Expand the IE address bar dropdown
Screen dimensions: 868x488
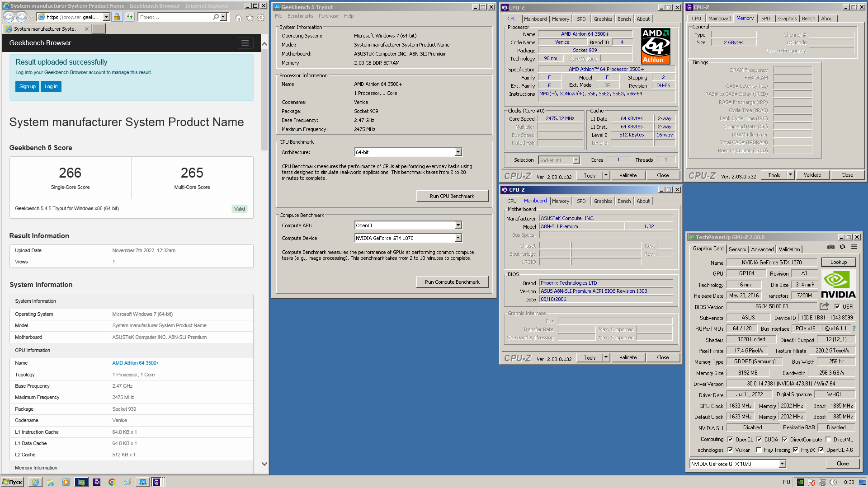106,17
